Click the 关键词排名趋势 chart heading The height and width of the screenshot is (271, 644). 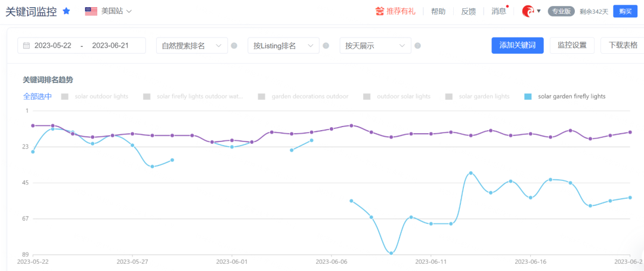(48, 80)
